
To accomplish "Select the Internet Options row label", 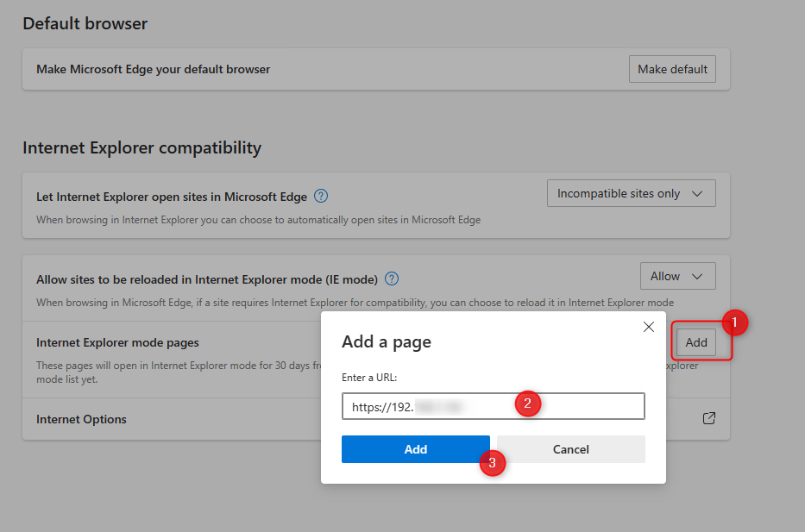I will pos(81,419).
